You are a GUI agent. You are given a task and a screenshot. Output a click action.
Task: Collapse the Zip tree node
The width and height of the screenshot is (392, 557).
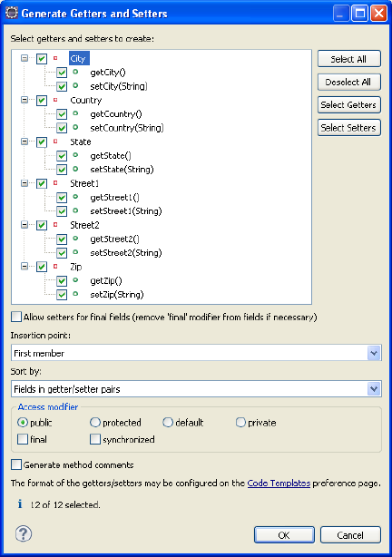pyautogui.click(x=24, y=266)
